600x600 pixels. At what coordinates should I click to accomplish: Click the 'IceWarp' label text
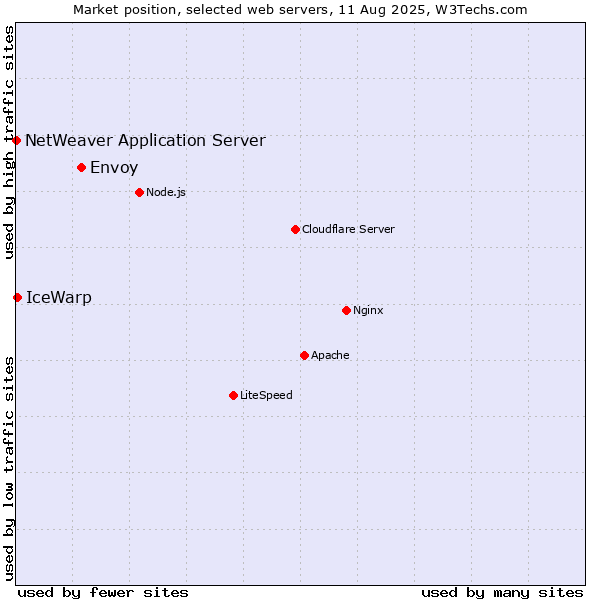[x=59, y=298]
